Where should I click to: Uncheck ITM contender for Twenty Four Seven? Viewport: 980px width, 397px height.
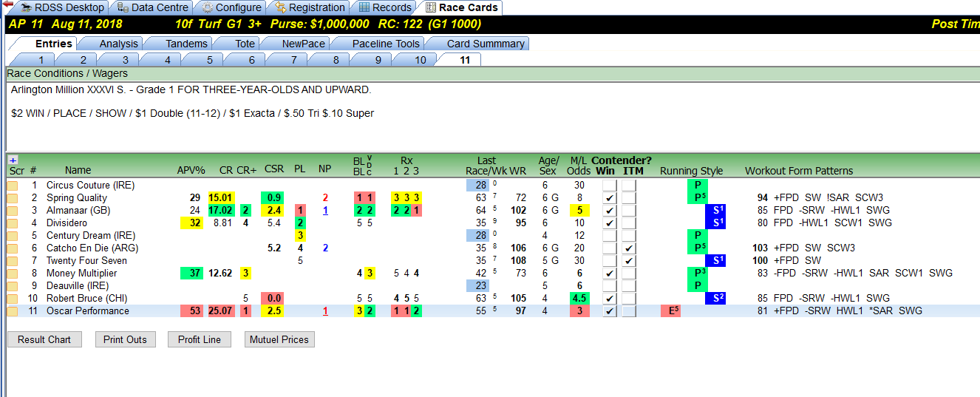[x=629, y=261]
